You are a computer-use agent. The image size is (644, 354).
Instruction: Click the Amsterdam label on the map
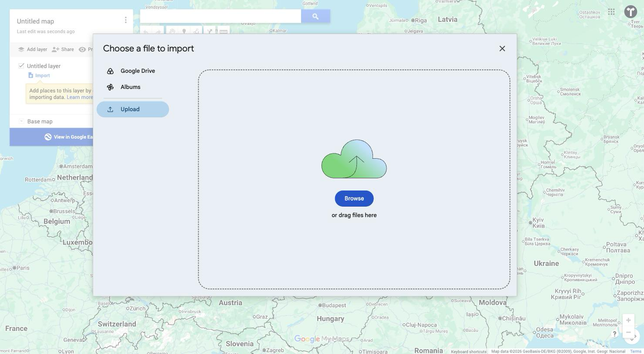click(x=78, y=166)
